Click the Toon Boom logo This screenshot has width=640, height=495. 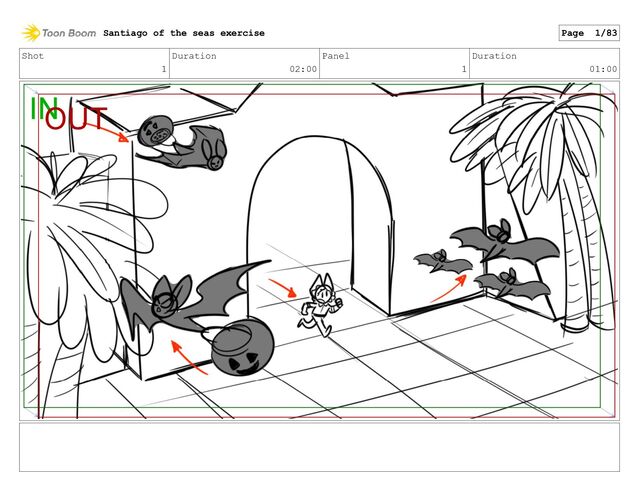[59, 33]
